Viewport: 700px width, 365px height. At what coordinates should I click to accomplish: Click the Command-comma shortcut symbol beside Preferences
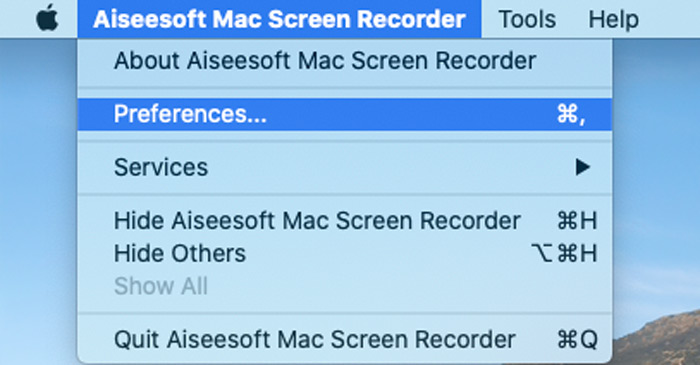pyautogui.click(x=571, y=114)
